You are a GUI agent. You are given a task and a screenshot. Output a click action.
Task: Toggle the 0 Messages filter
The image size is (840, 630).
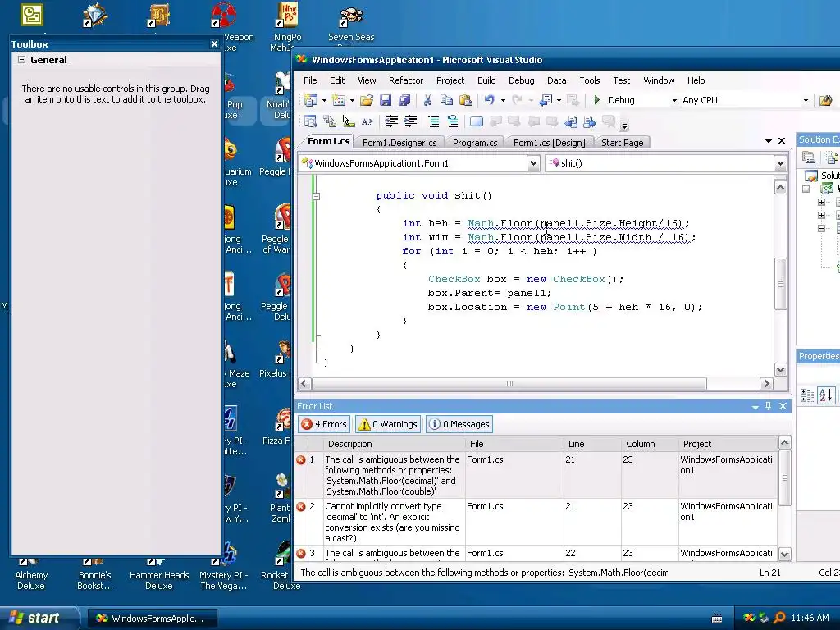(x=459, y=424)
